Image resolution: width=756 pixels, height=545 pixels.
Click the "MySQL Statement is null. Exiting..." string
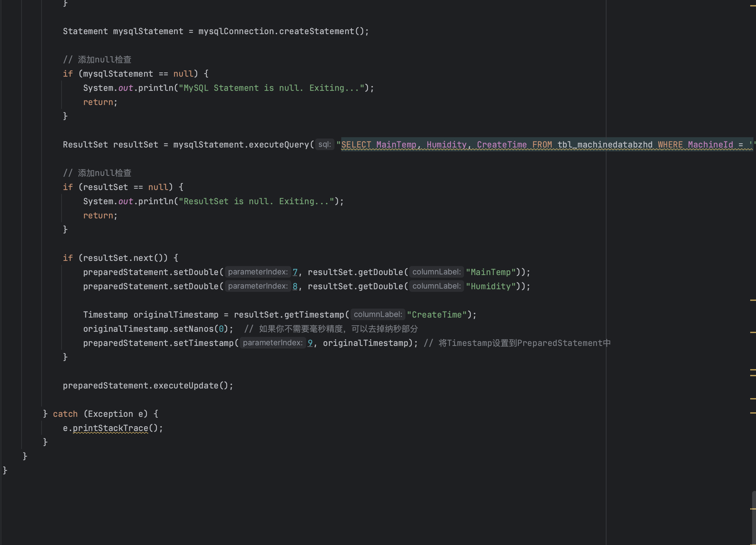[271, 88]
